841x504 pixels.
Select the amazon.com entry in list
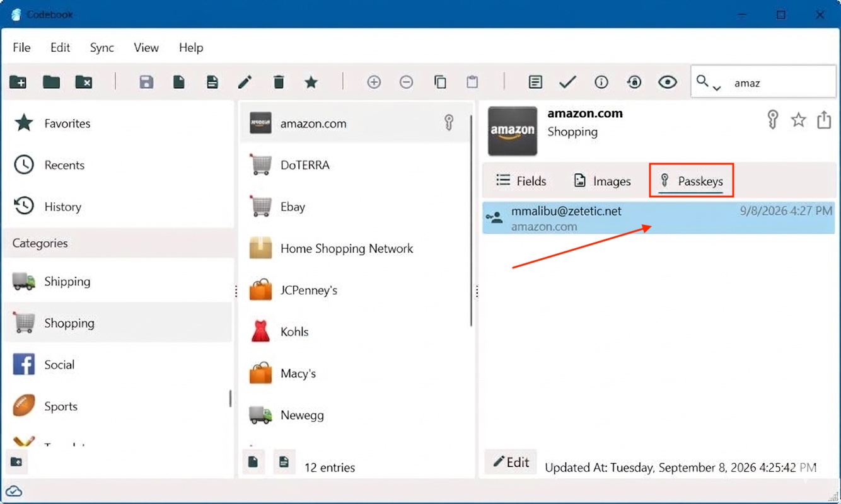tap(355, 123)
